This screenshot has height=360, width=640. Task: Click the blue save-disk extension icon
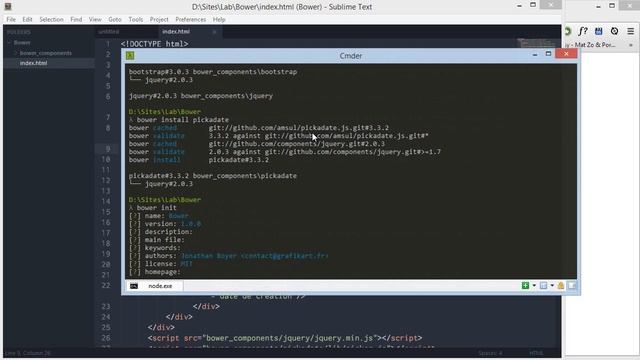pyautogui.click(x=598, y=31)
